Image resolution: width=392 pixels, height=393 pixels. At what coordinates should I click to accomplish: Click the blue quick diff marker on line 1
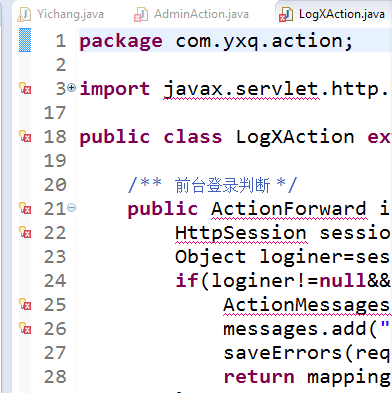click(x=25, y=40)
